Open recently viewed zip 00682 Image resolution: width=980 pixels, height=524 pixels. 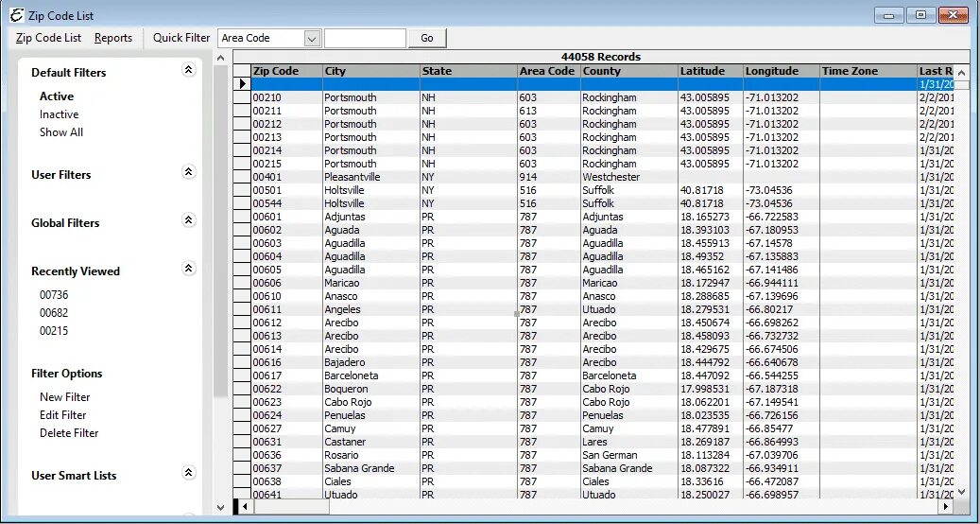coord(54,313)
